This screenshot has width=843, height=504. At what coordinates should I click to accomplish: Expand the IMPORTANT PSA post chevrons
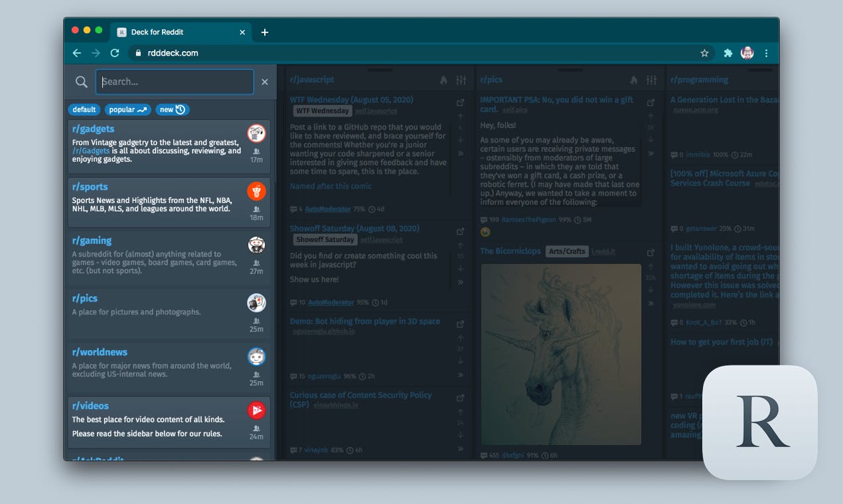click(x=651, y=153)
